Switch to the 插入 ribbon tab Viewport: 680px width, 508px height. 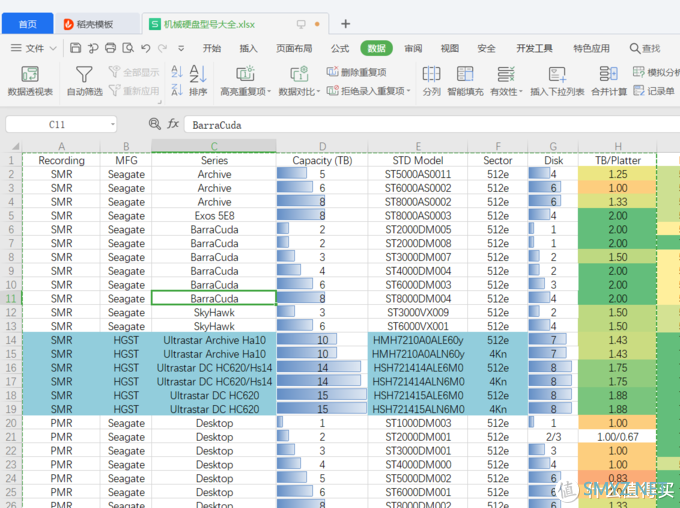point(248,48)
